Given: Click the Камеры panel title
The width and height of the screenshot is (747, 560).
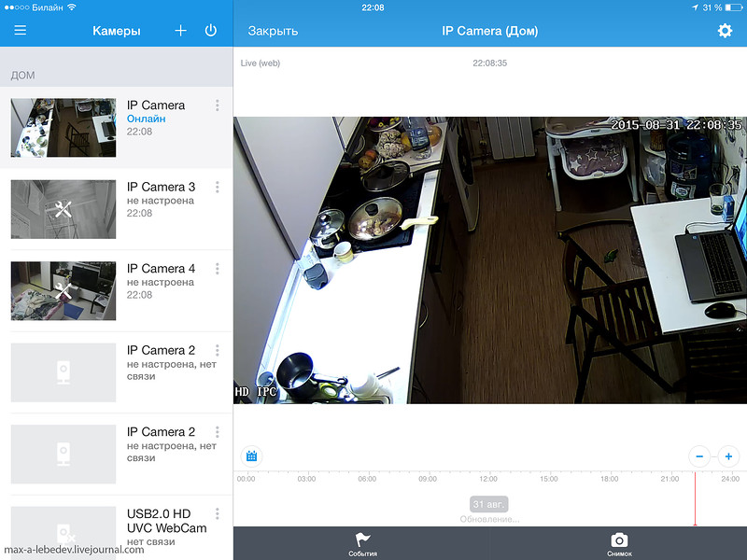Looking at the screenshot, I should (116, 31).
